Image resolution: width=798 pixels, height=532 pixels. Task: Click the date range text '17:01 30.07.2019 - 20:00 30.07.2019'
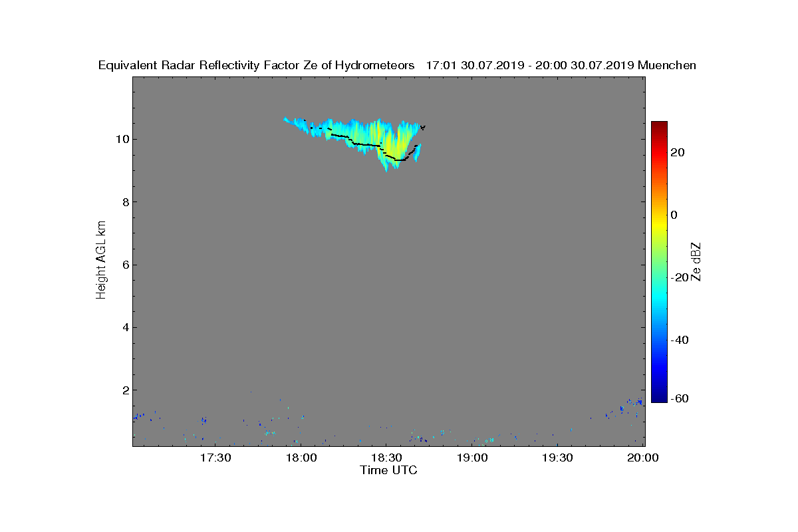[530, 65]
